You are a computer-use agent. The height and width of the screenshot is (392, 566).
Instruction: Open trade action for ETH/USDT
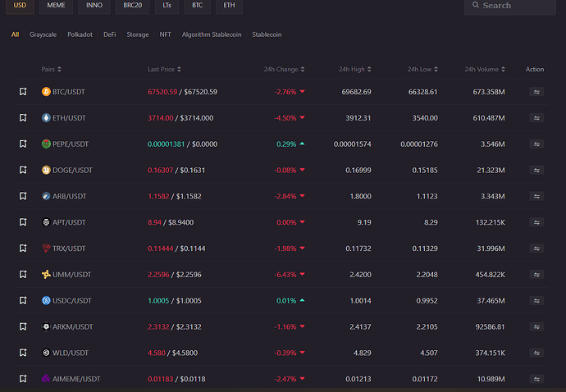click(536, 118)
